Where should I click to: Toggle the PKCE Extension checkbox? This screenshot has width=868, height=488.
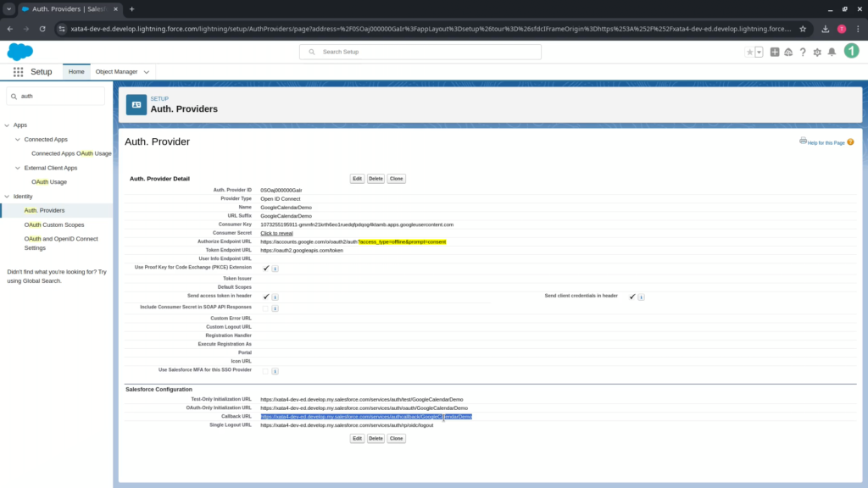(265, 269)
